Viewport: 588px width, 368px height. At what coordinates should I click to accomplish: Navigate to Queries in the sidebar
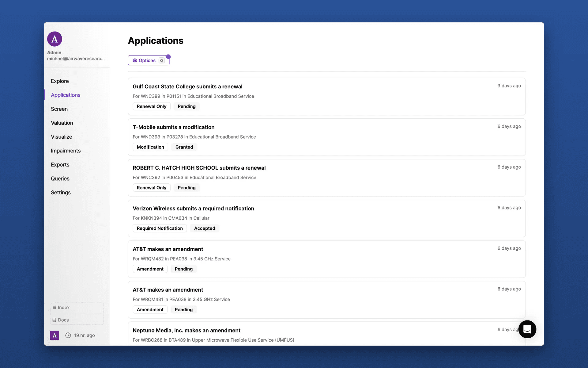click(60, 178)
